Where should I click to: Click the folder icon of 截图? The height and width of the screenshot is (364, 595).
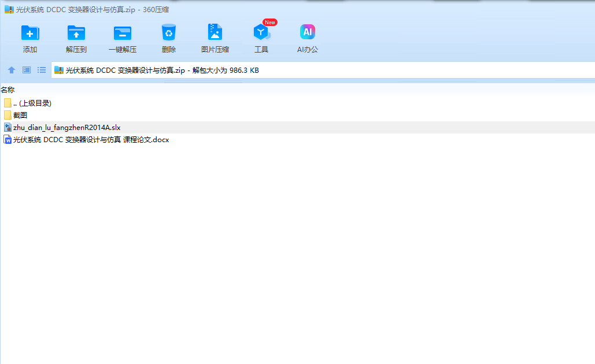(x=8, y=116)
